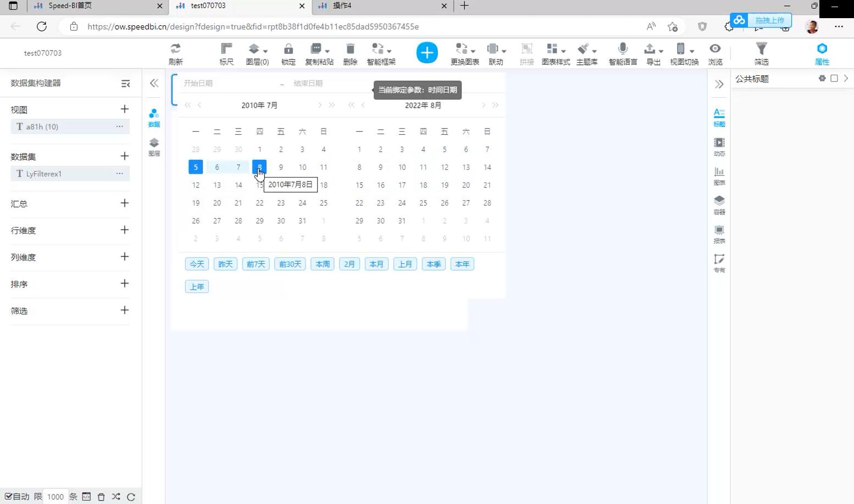Add a 排序 rule with plus
This screenshot has height=504, width=854.
[x=125, y=284]
